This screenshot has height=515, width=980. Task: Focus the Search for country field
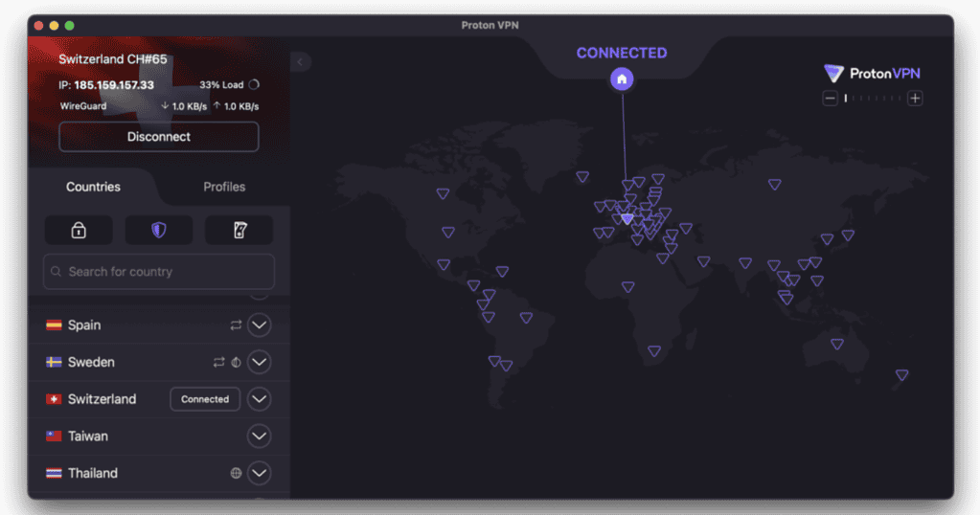point(159,272)
